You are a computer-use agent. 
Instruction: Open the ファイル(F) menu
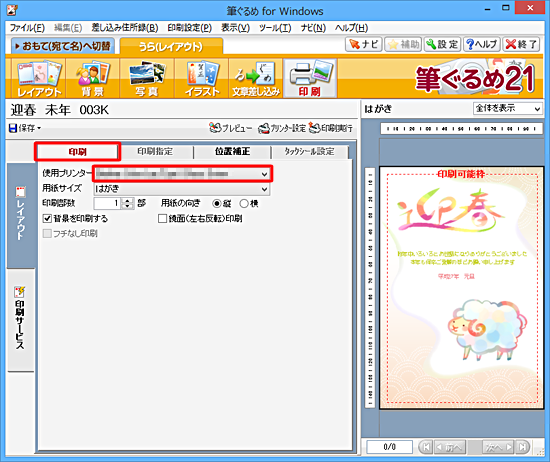(27, 28)
